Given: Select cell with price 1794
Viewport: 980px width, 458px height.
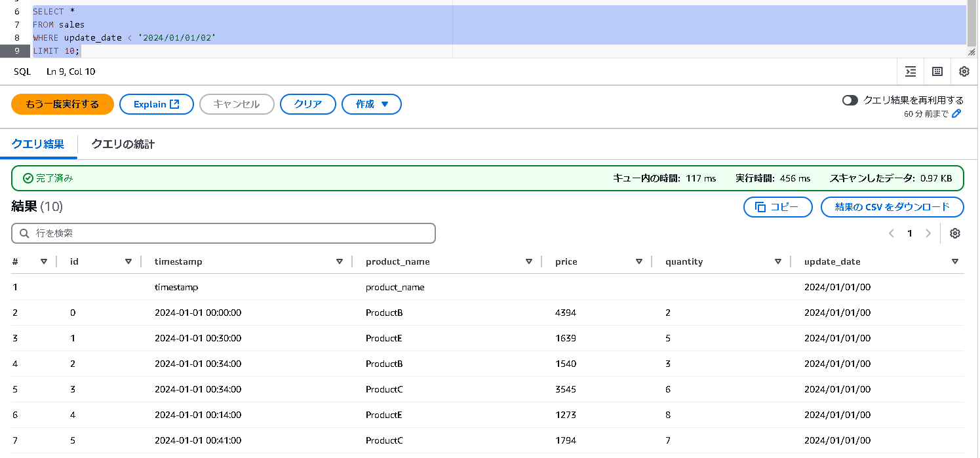Looking at the screenshot, I should tap(566, 440).
